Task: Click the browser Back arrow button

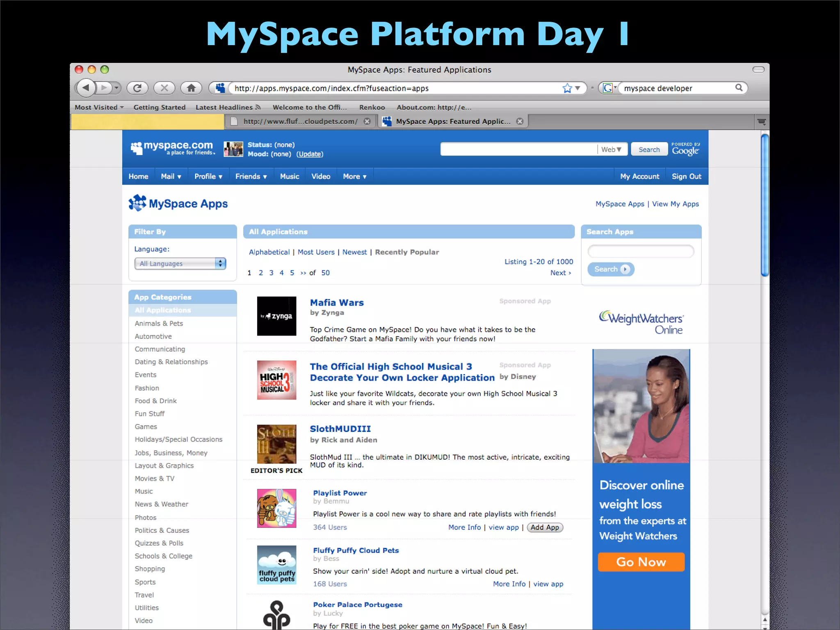Action: pyautogui.click(x=86, y=88)
